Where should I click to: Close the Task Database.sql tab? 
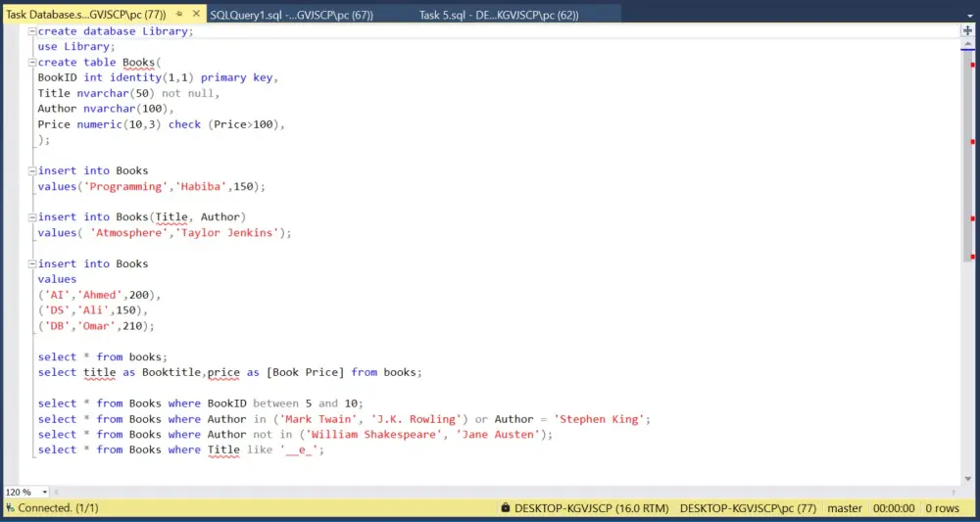coord(196,15)
